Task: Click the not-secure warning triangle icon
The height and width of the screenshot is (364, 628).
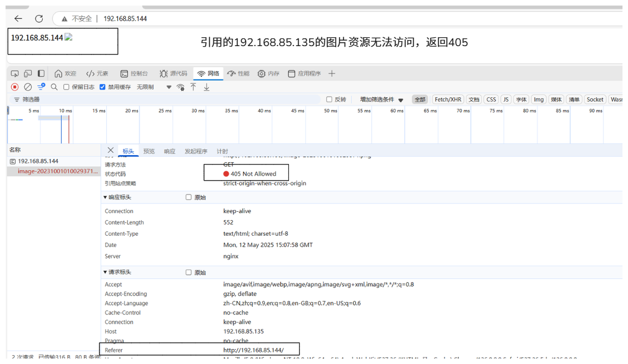Action: tap(64, 19)
